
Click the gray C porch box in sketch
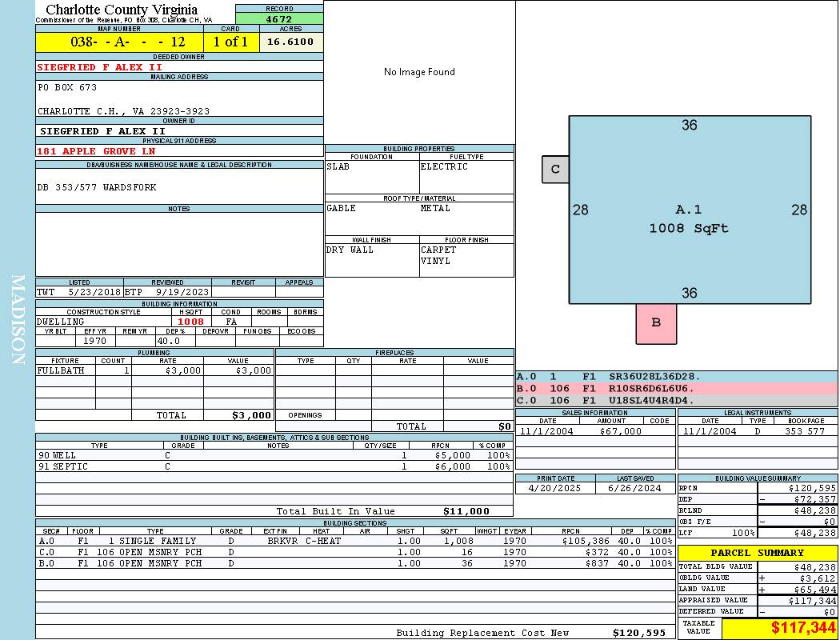click(x=555, y=170)
